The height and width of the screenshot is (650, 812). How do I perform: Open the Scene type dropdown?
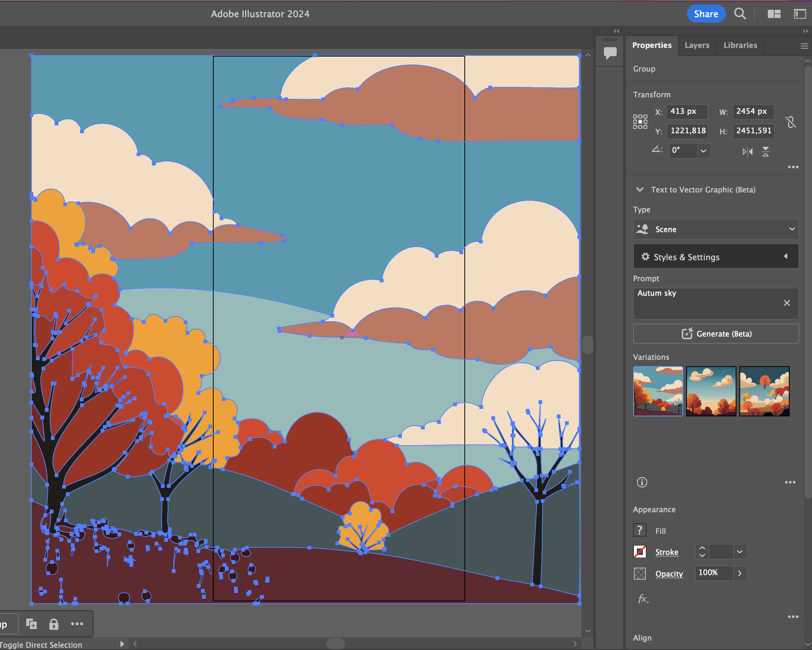click(715, 229)
